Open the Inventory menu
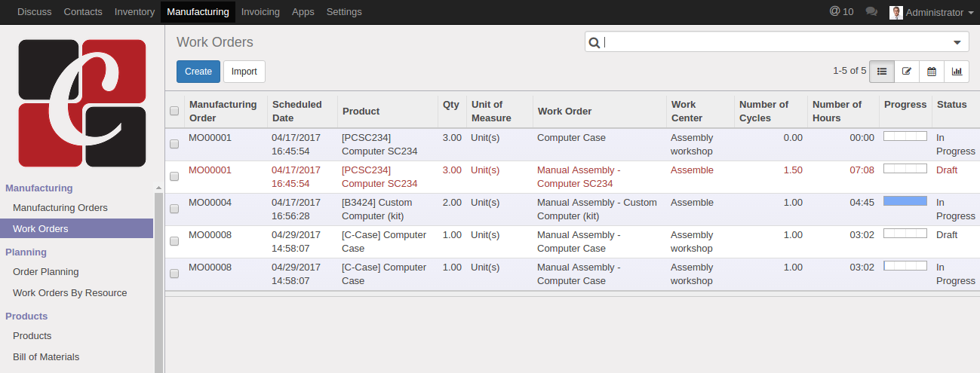The height and width of the screenshot is (373, 980). point(134,12)
